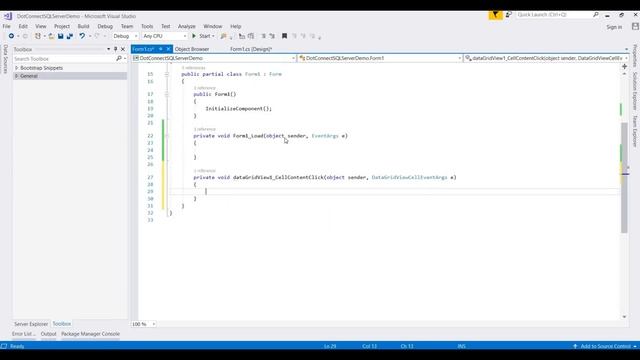Collapse the Form1_Load method region

point(167,136)
